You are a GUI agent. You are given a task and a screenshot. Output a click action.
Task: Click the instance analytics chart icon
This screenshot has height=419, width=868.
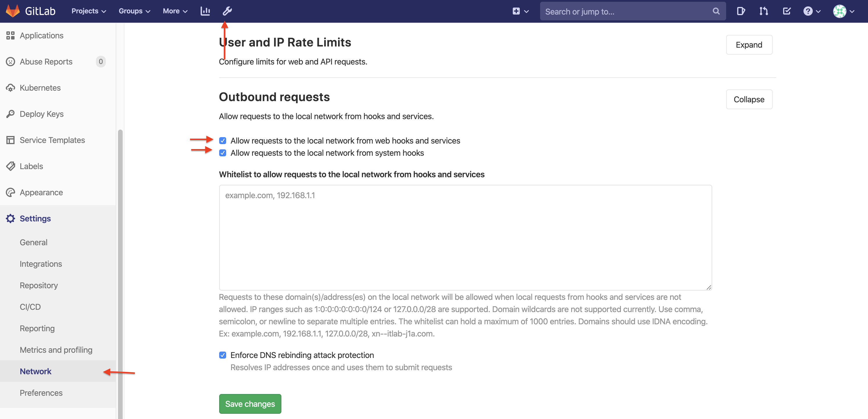coord(205,11)
